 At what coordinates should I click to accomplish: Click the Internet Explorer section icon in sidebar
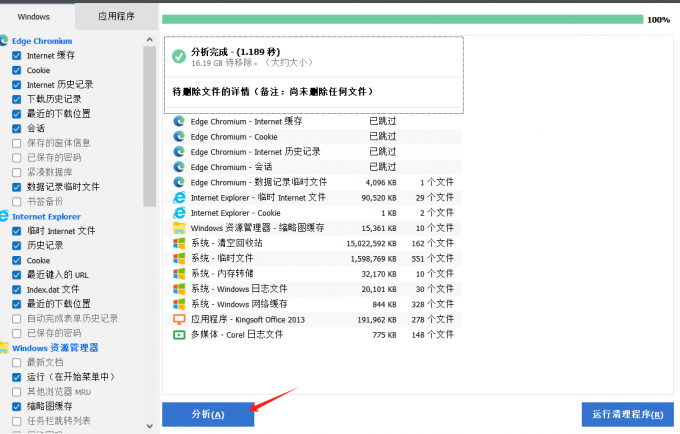4,216
